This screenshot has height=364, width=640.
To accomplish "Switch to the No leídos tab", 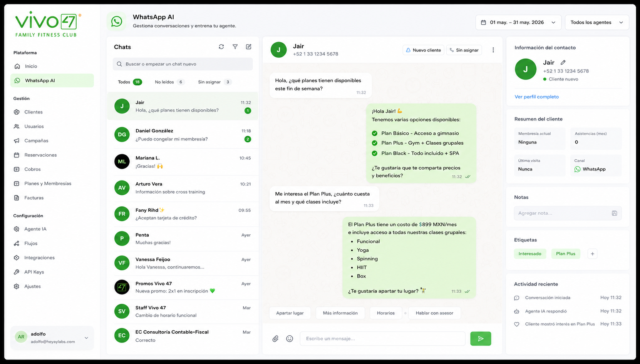I will pyautogui.click(x=169, y=82).
